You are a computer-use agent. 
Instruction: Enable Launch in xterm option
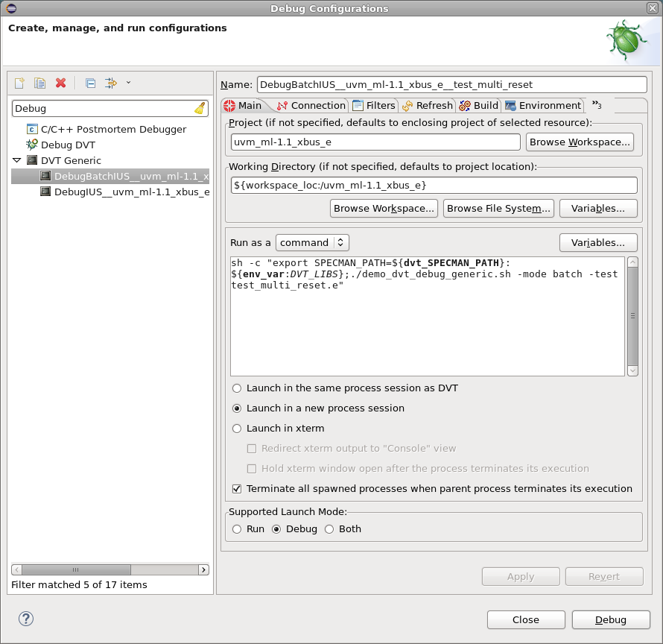pyautogui.click(x=236, y=428)
